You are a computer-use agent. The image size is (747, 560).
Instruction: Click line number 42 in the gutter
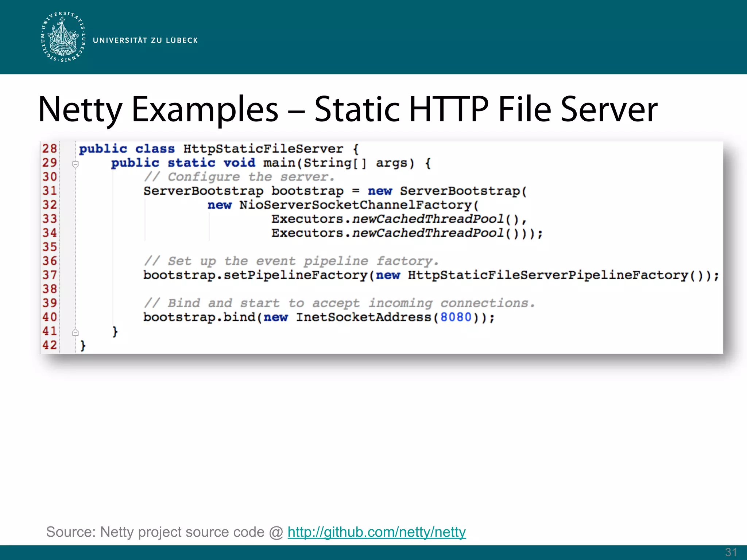(50, 345)
